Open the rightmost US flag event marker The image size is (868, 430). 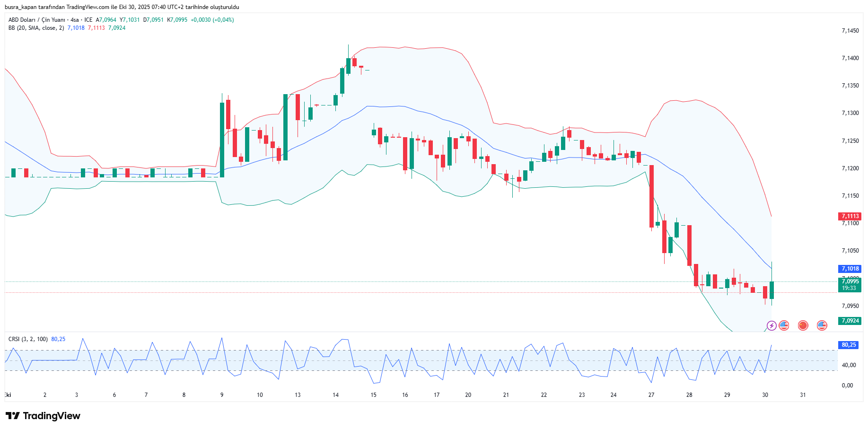click(822, 325)
